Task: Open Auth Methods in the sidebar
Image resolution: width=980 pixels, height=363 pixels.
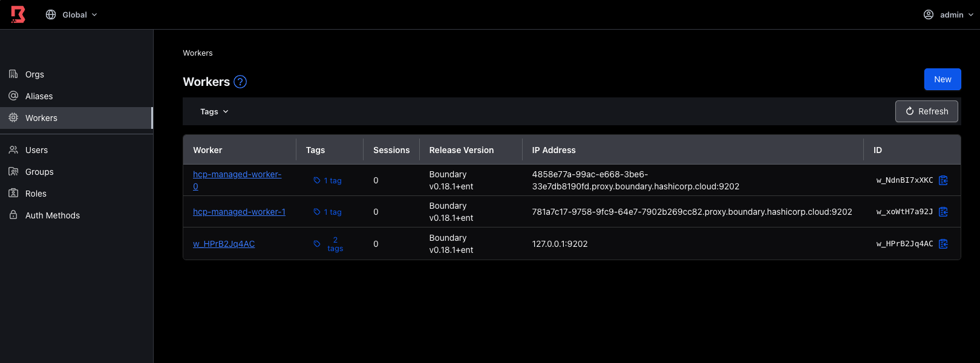Action: pos(76,215)
